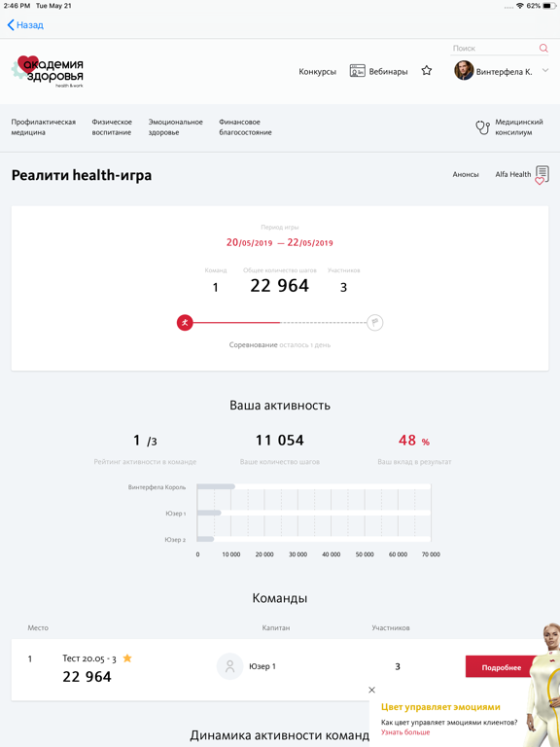Open Физическое воспитание section
The image size is (560, 747).
[112, 127]
